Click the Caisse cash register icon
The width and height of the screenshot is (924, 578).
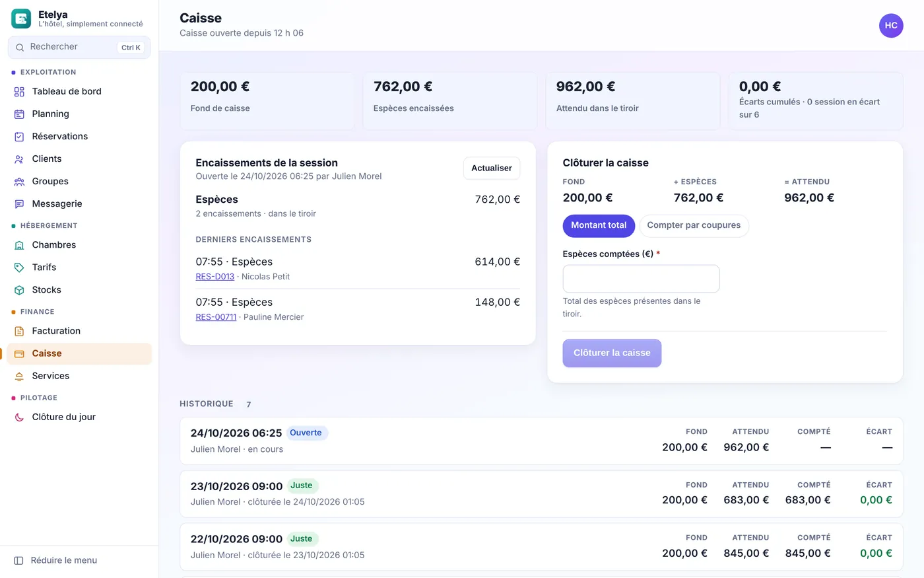(19, 353)
